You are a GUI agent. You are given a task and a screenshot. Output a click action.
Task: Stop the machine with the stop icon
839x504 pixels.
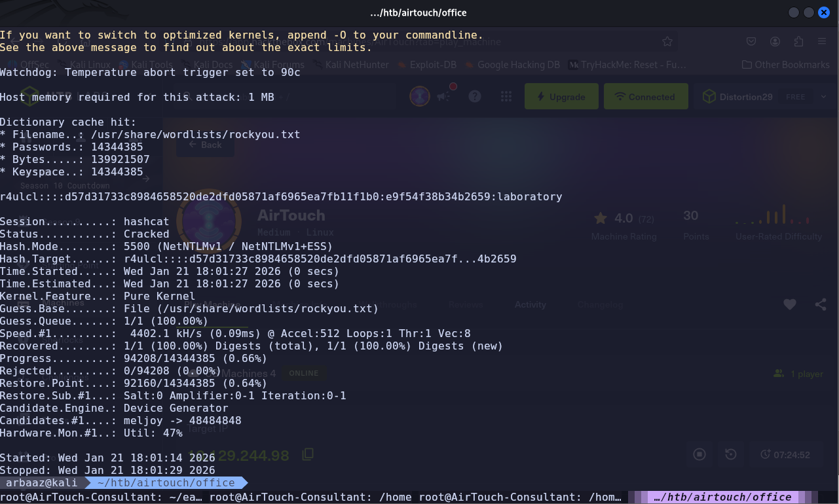coord(699,454)
